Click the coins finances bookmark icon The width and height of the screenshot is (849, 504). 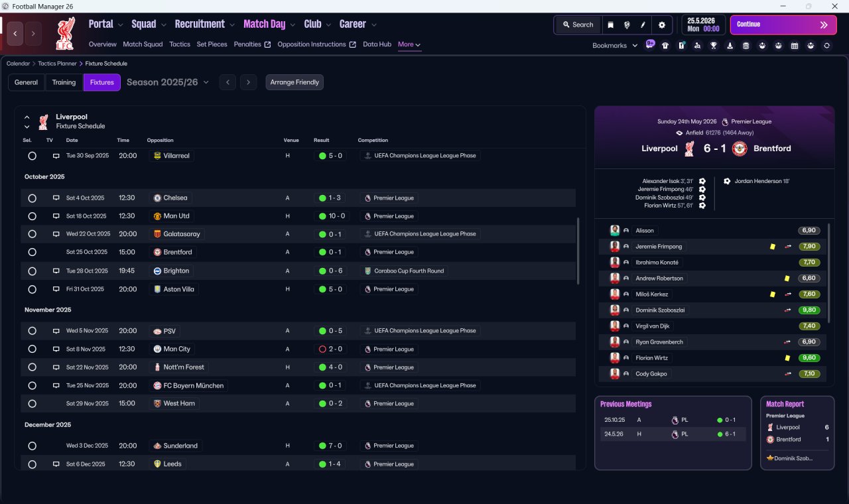coord(746,46)
